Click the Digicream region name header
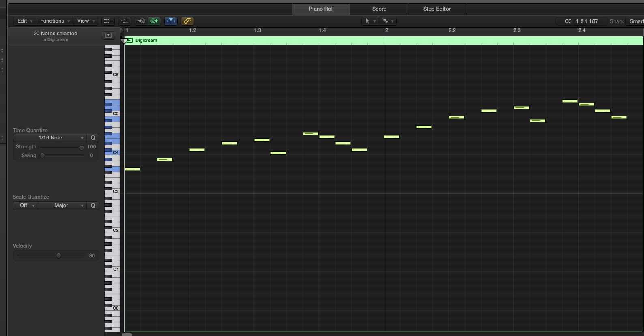Viewport: 644px width, 336px height. [146, 40]
